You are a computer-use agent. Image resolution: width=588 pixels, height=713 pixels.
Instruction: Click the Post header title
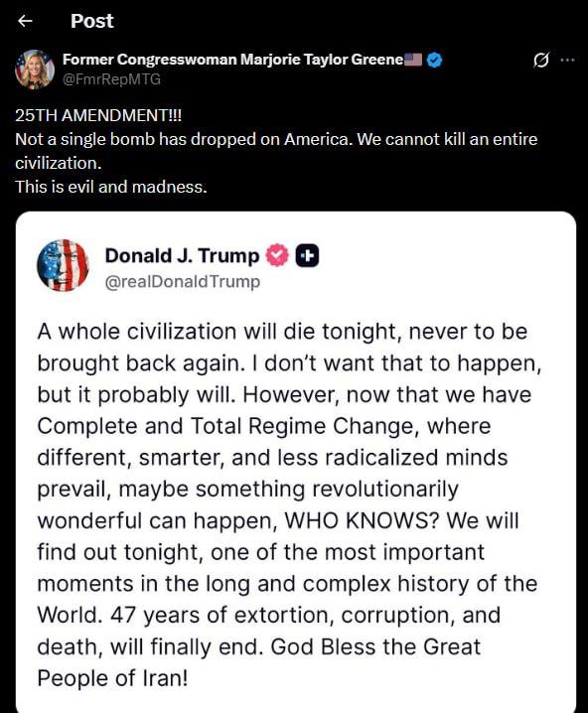coord(91,21)
